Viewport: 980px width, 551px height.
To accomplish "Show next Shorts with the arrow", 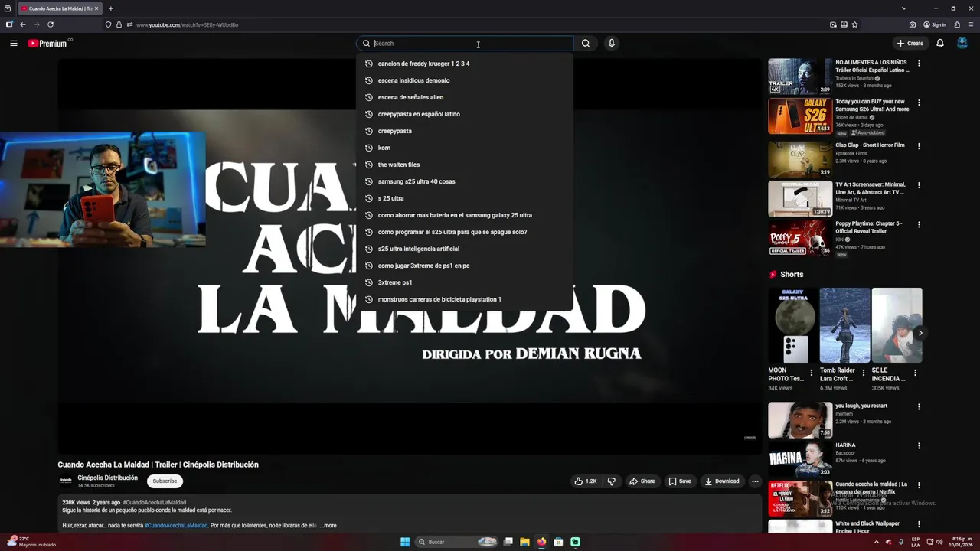I will pyautogui.click(x=920, y=333).
